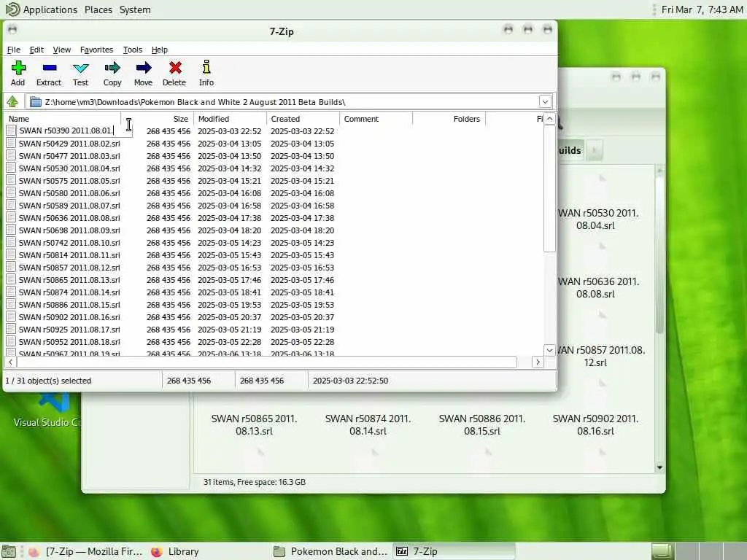Click file icon of SWAN r50429 2011.08.02.srl
747x560 pixels.
(x=11, y=143)
